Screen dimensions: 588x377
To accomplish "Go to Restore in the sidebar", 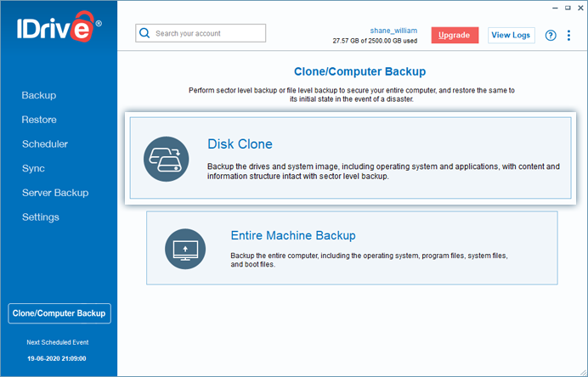I will pyautogui.click(x=39, y=120).
